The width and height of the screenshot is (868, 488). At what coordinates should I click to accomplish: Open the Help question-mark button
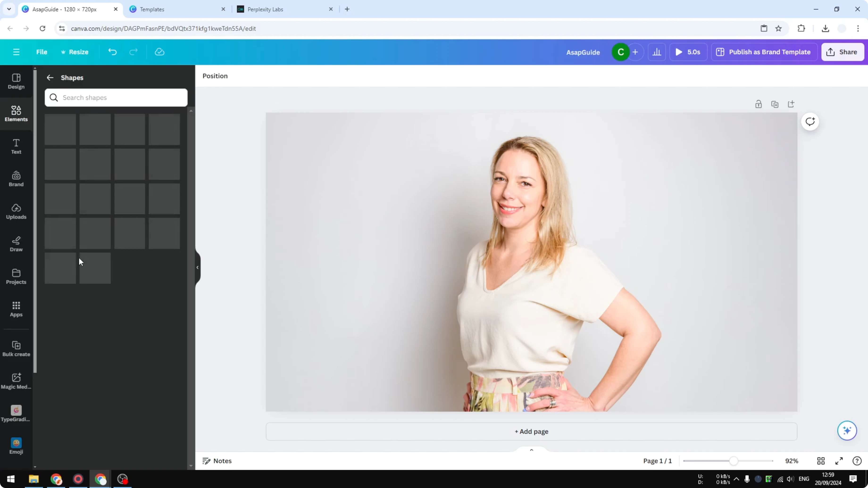857,461
